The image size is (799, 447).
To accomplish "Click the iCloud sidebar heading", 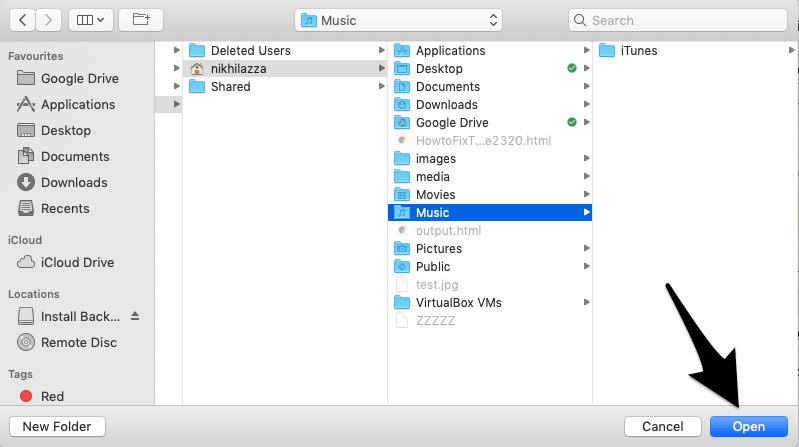I will 25,240.
